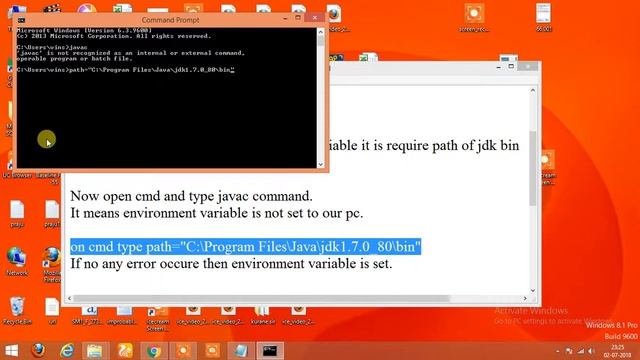The width and height of the screenshot is (640, 360).
Task: Click scroll down arrow in document window
Action: point(533,290)
